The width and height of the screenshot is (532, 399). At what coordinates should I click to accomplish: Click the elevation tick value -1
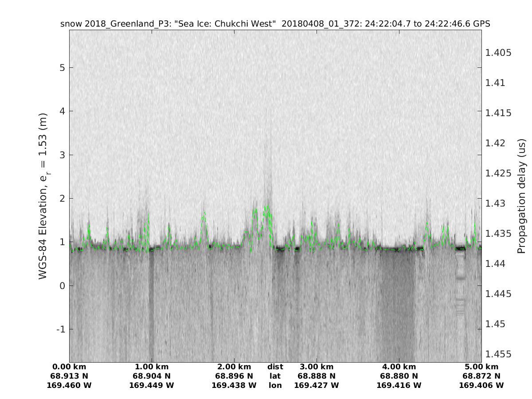pos(61,329)
